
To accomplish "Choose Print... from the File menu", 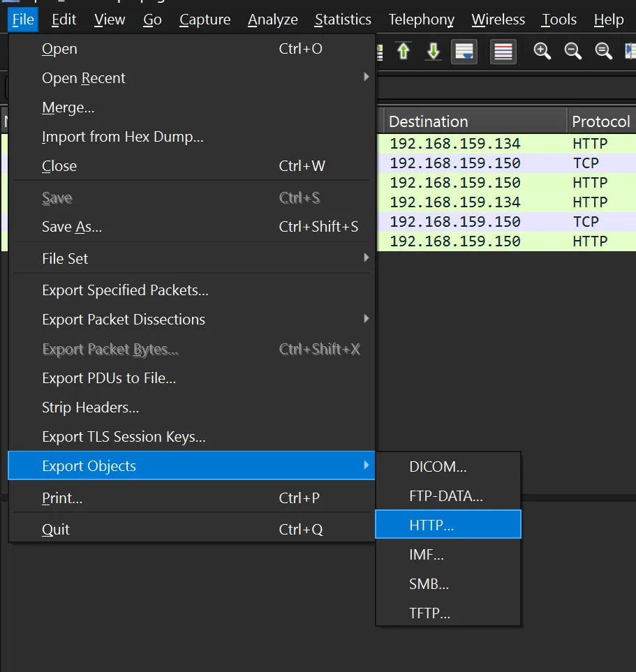I will 191,498.
